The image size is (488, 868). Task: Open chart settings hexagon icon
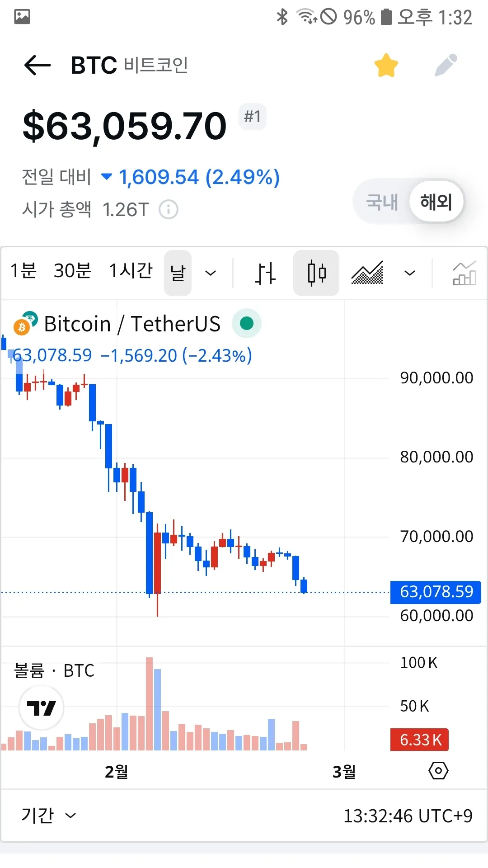[438, 771]
